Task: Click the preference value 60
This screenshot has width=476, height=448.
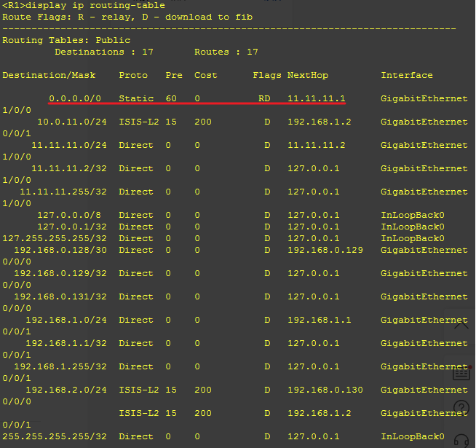Action: [x=171, y=98]
